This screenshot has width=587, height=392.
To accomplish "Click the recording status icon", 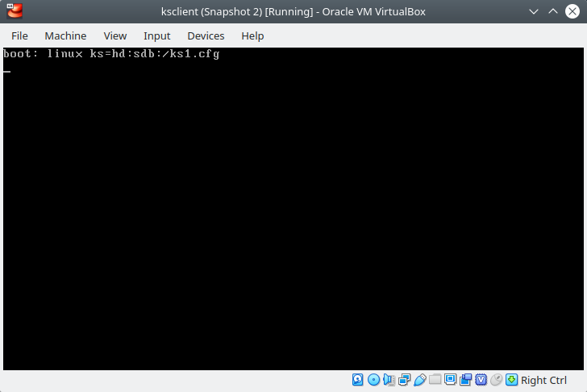I will pyautogui.click(x=466, y=380).
